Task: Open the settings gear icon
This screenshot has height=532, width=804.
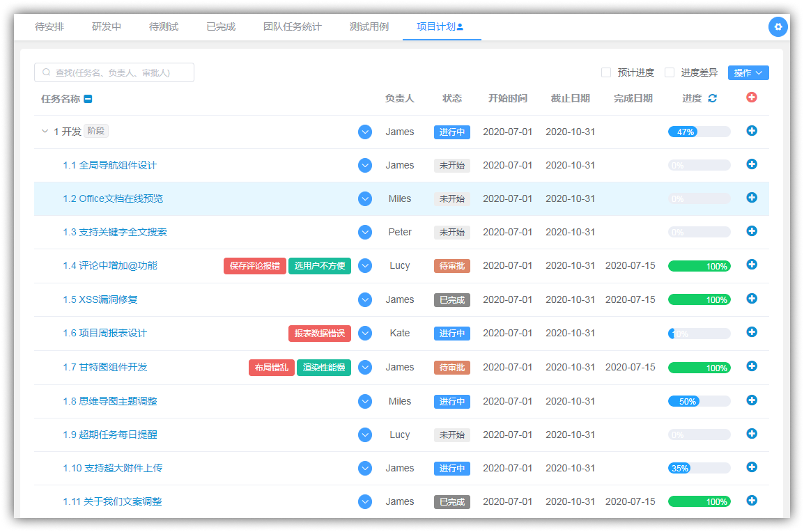Action: click(x=778, y=27)
